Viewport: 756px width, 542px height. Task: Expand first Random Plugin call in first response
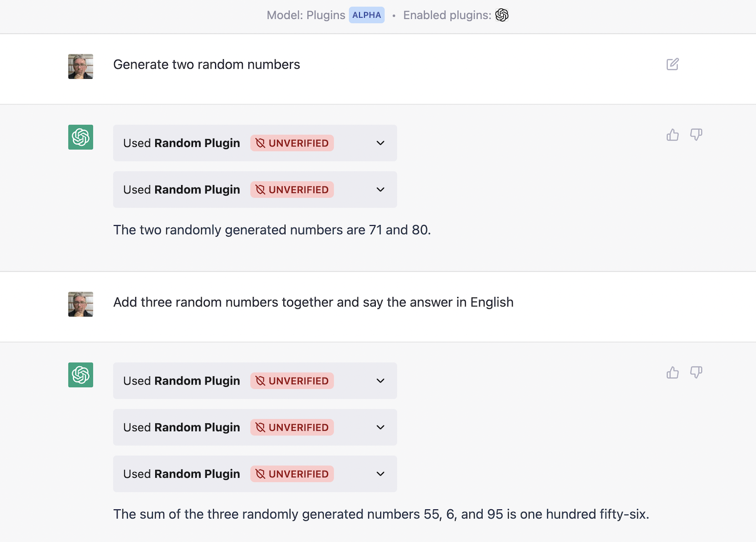pos(380,143)
